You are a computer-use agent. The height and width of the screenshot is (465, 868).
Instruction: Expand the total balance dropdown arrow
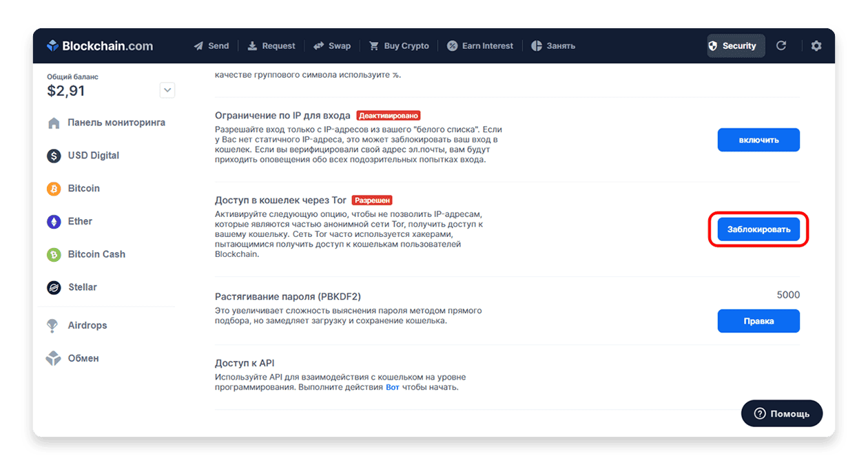click(167, 90)
